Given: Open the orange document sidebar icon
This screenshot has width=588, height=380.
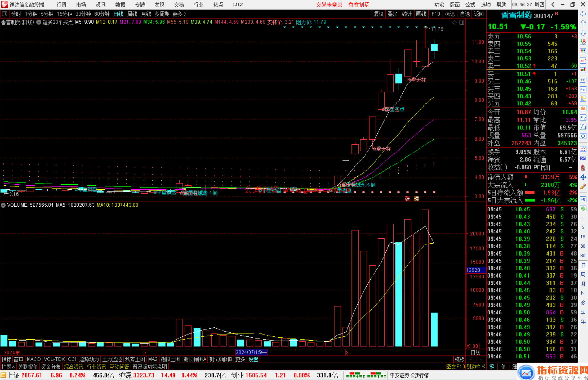Looking at the screenshot, I should tap(583, 108).
